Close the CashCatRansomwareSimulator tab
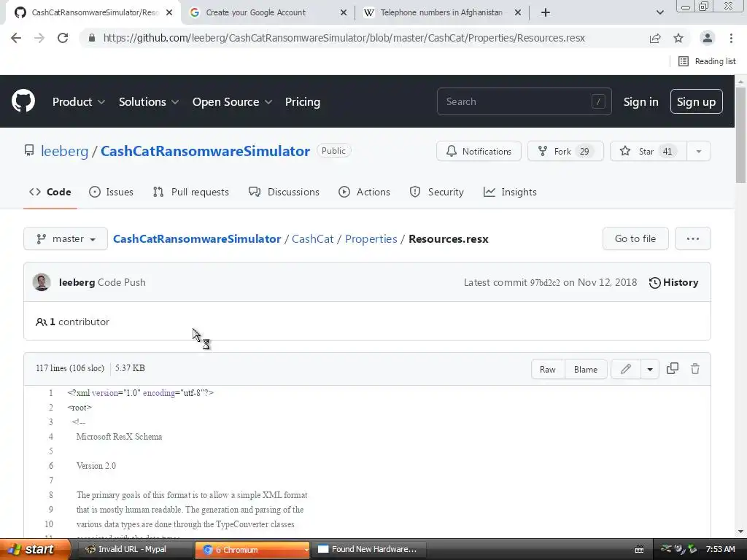 point(169,13)
